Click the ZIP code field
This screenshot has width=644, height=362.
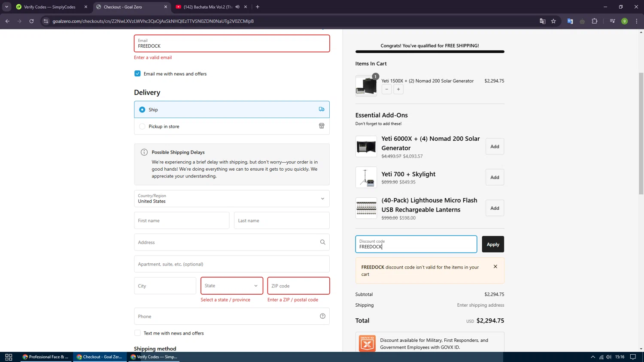point(298,286)
